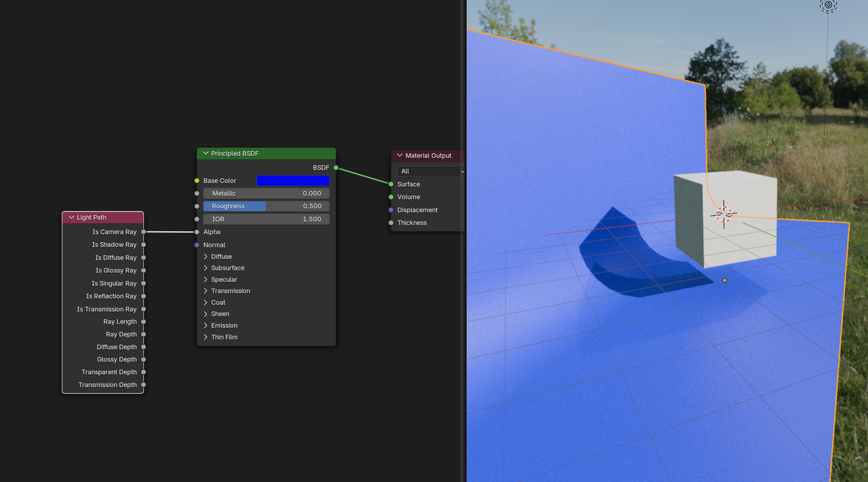Click the Displacement input socket
This screenshot has height=482, width=868.
click(391, 210)
